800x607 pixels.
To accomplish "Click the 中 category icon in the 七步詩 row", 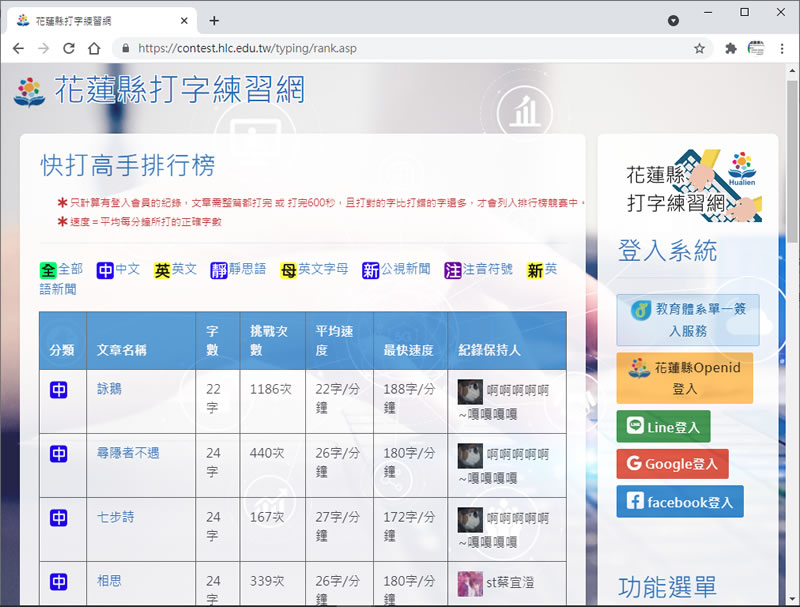I will 59,518.
